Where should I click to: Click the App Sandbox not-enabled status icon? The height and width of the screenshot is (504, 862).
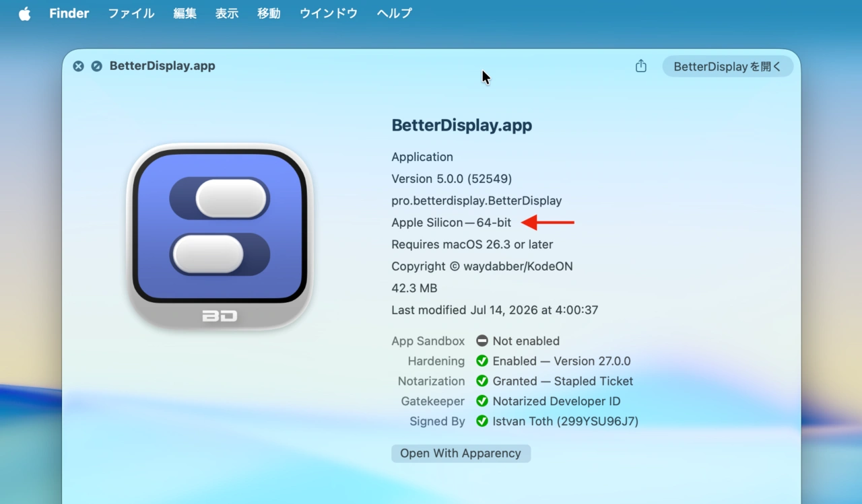click(x=482, y=341)
